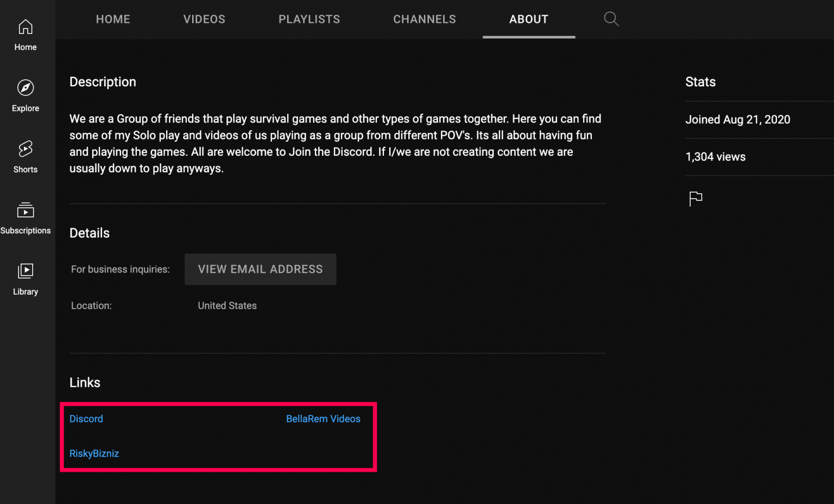Click the channel search magnifier icon

point(611,19)
